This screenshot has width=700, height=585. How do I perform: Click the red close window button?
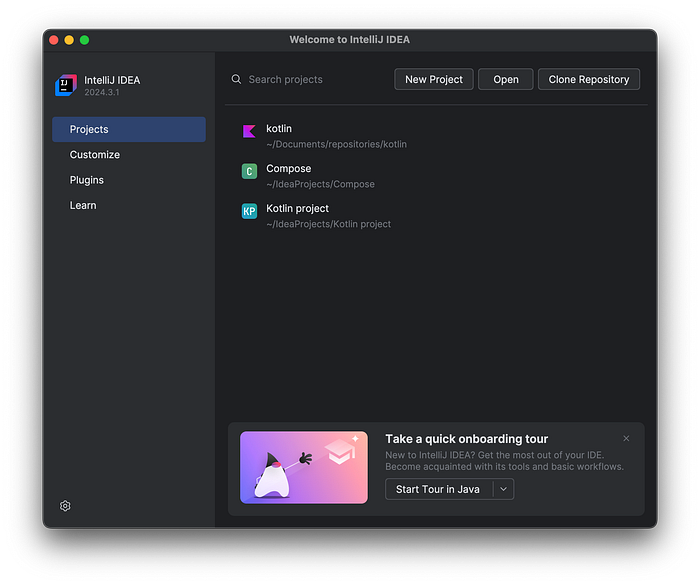pos(54,40)
